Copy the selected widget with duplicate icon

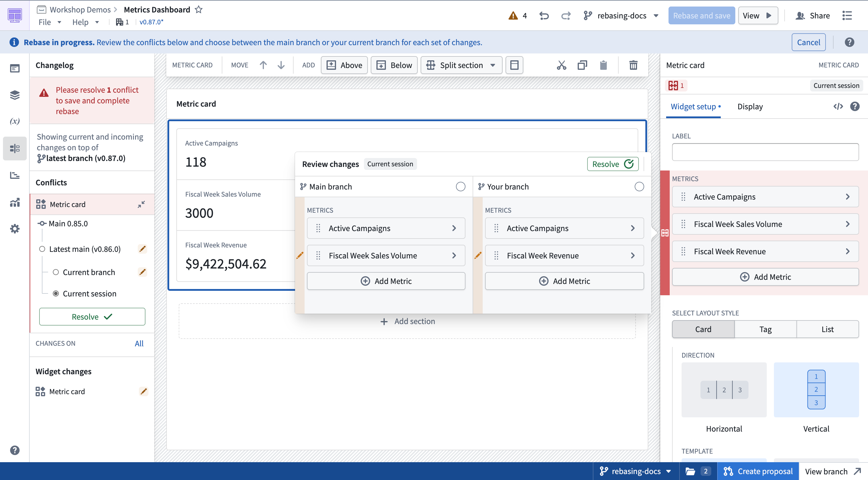coord(582,65)
